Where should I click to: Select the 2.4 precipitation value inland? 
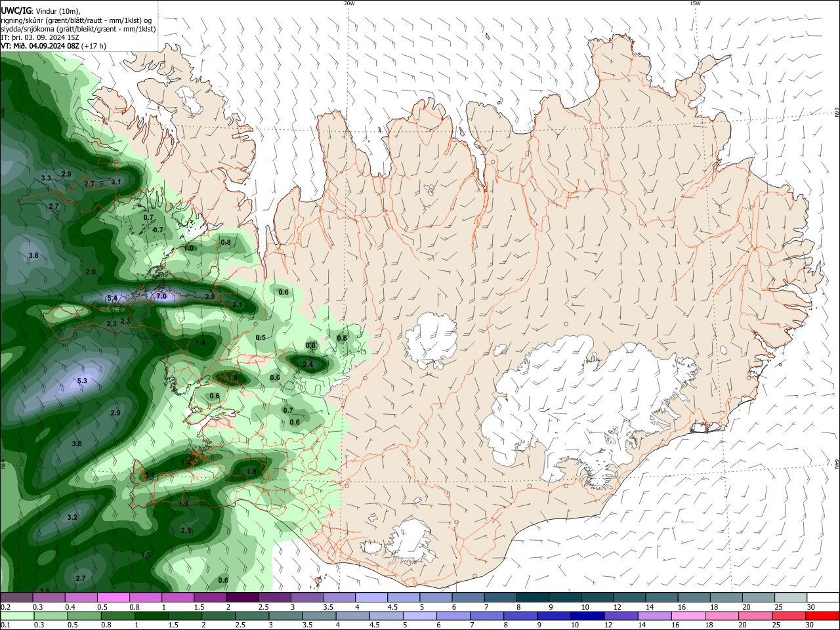[x=308, y=364]
